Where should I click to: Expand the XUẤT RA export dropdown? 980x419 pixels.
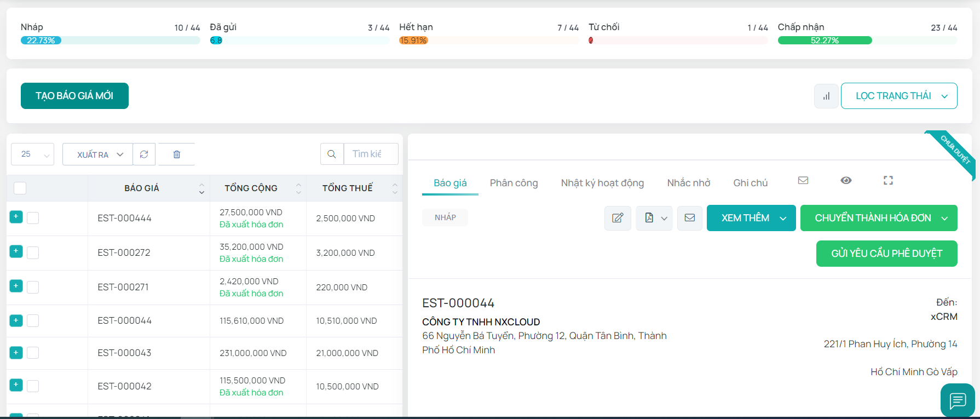[x=97, y=154]
